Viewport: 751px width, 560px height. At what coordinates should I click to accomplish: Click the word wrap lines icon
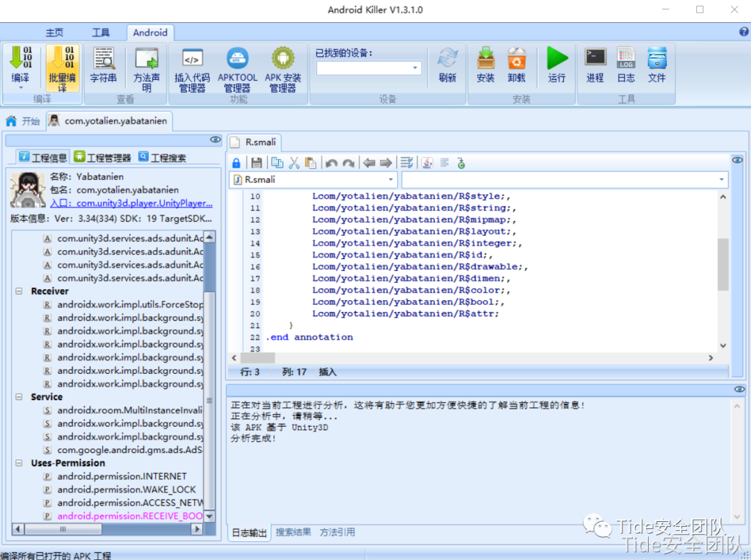[x=407, y=163]
